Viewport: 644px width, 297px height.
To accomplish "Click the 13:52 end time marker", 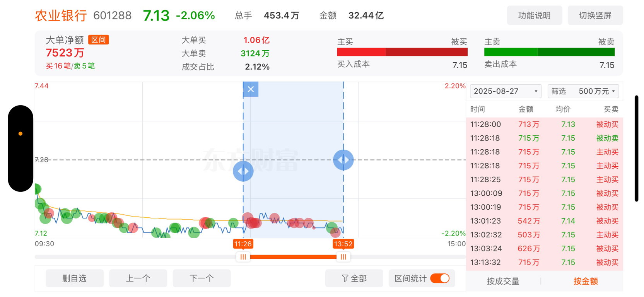I will point(343,244).
